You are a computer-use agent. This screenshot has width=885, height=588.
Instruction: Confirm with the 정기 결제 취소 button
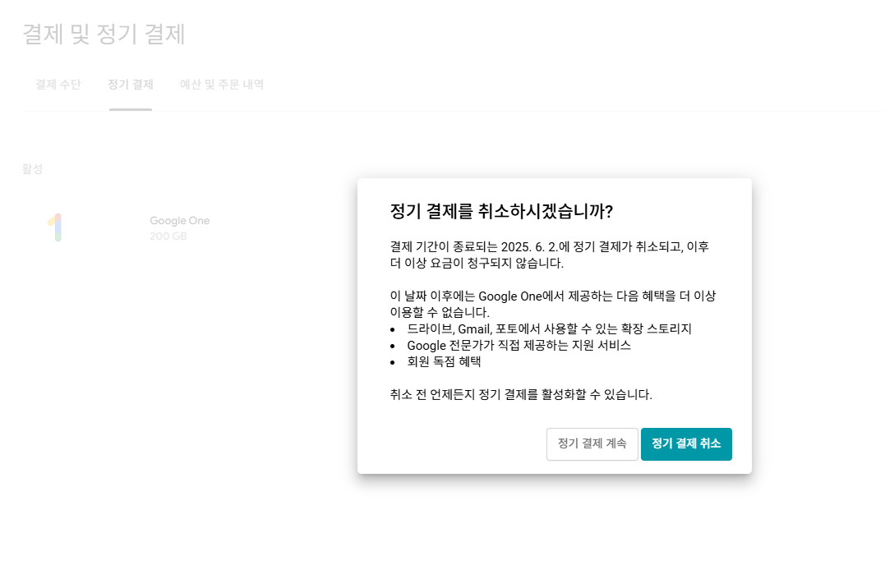tap(686, 443)
